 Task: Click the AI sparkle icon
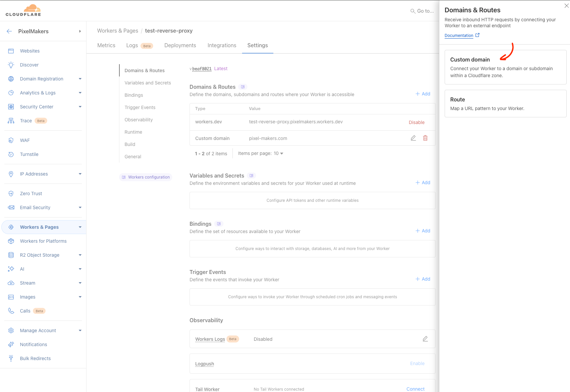tap(11, 269)
